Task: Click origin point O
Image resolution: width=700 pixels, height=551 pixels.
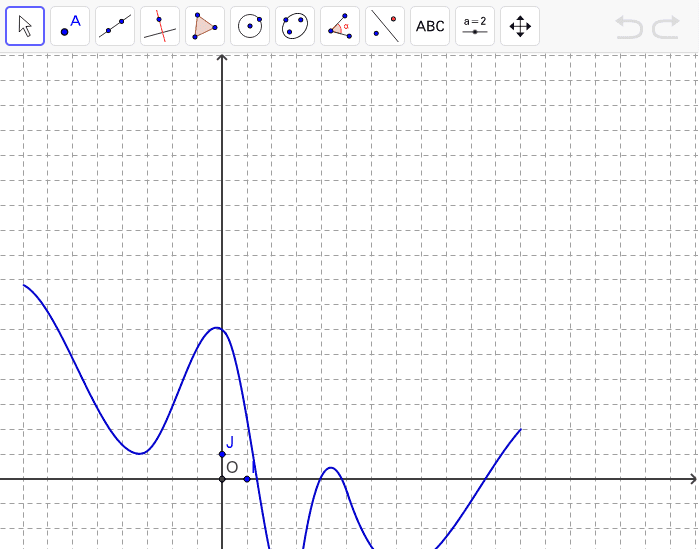Action: click(x=222, y=479)
